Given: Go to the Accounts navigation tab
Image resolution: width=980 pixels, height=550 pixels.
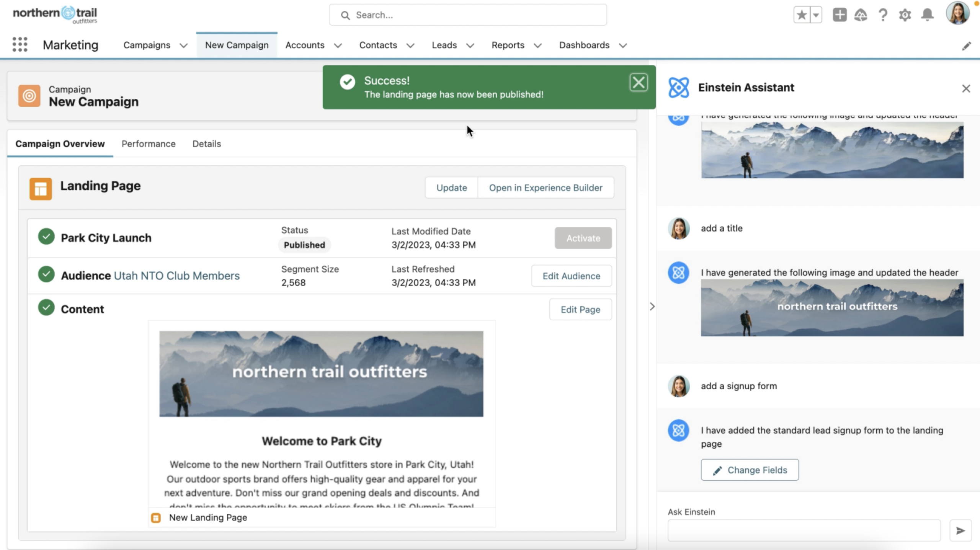Looking at the screenshot, I should pyautogui.click(x=305, y=45).
